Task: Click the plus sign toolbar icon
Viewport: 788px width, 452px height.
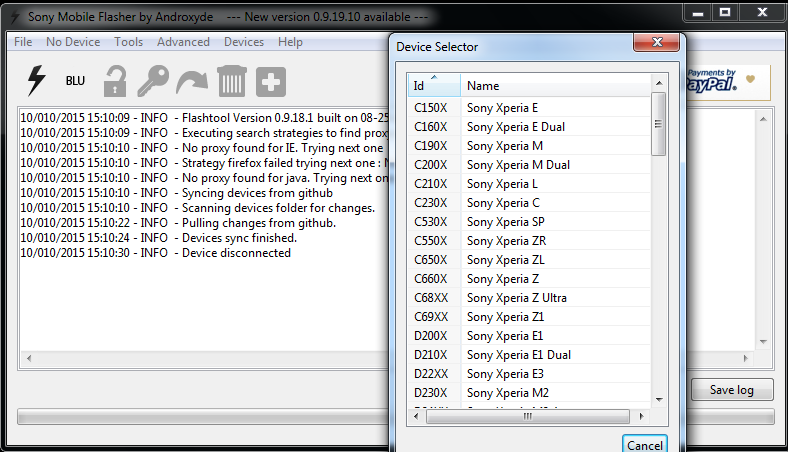Action: click(271, 81)
